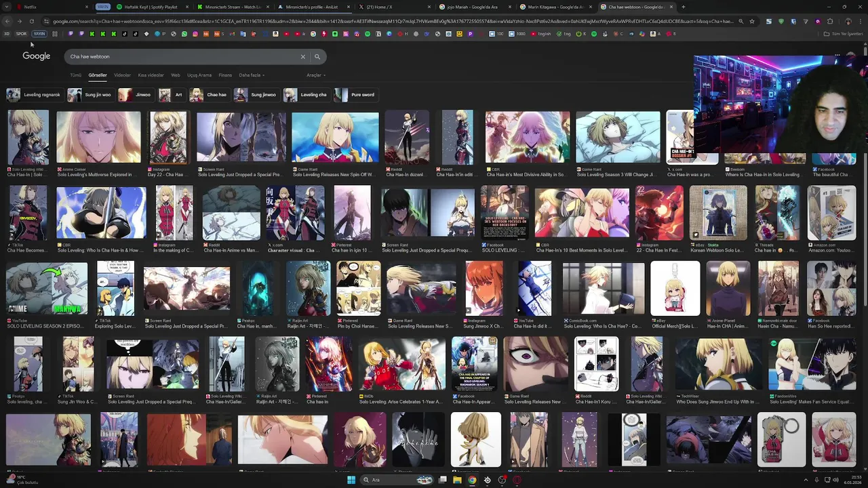This screenshot has width=868, height=488.
Task: Open the Araçlar tools dropdown
Action: [315, 75]
